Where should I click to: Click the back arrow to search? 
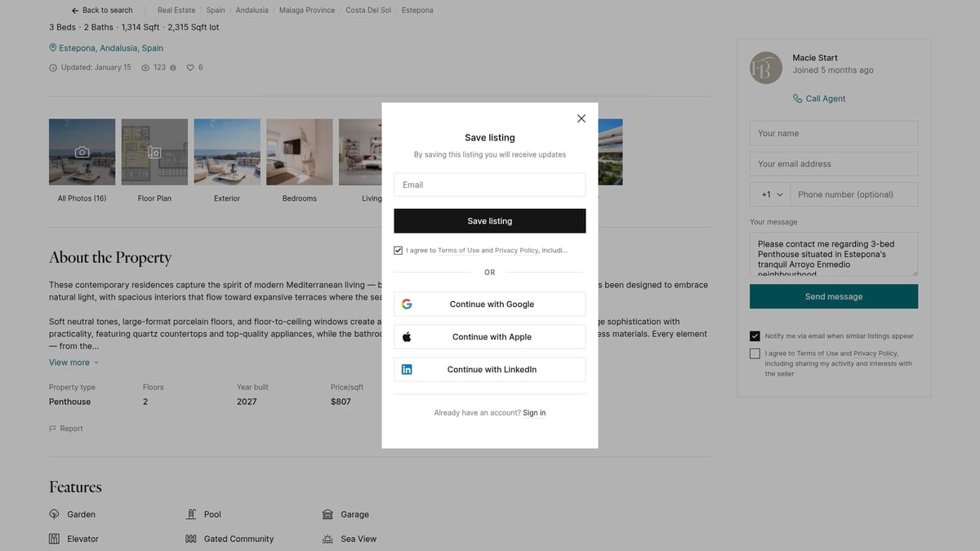75,11
